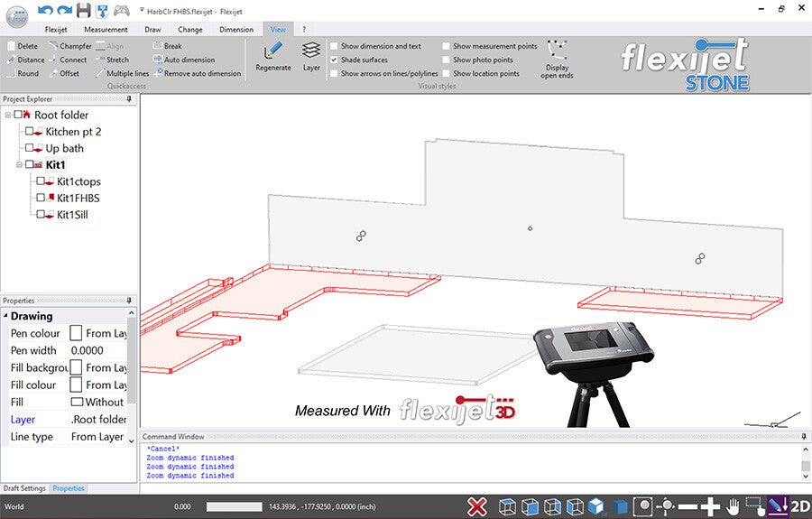The height and width of the screenshot is (519, 812).
Task: Switch to the Draft Settings tab
Action: point(24,488)
